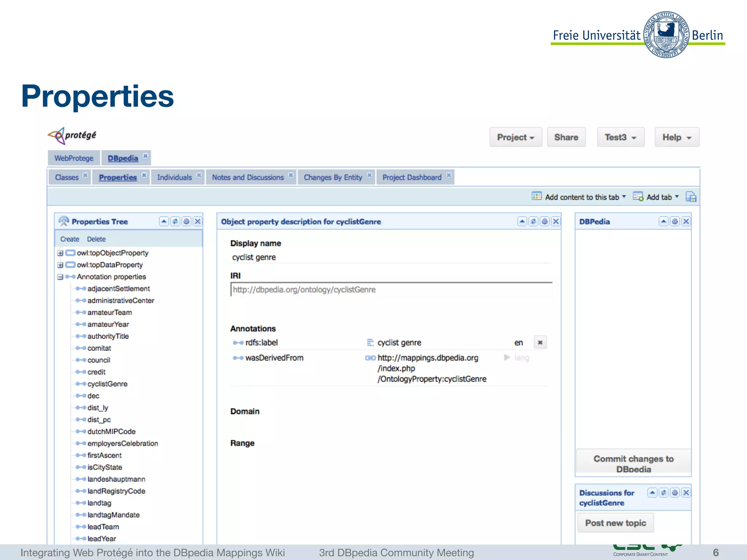Switch to the WebProtege tab
Viewport: 747px width, 560px height.
pyautogui.click(x=74, y=158)
